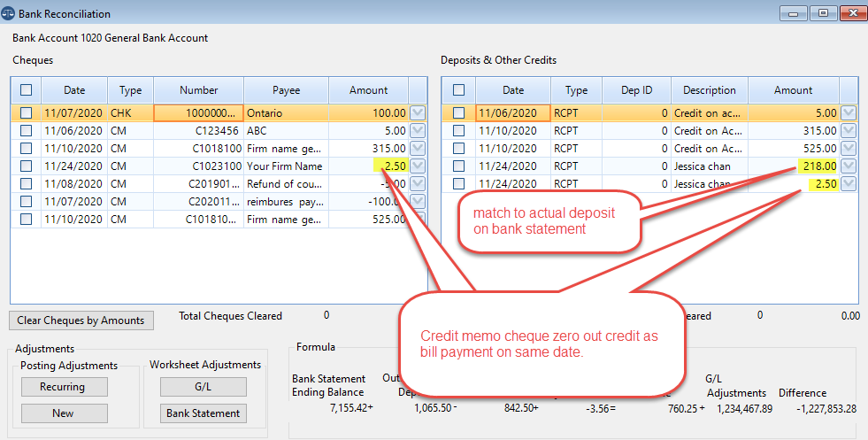Viewport: 868px width, 440px height.
Task: Select the 525.00 deposit amount
Action: (x=794, y=149)
